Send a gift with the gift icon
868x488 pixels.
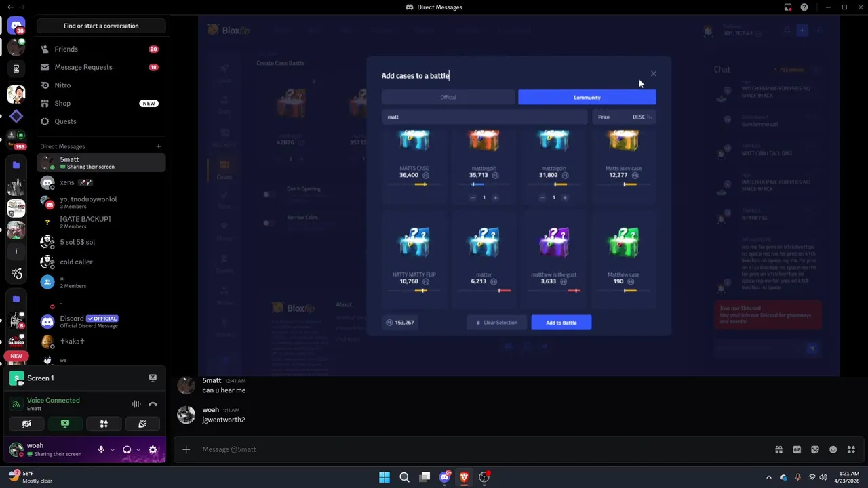[778, 449]
